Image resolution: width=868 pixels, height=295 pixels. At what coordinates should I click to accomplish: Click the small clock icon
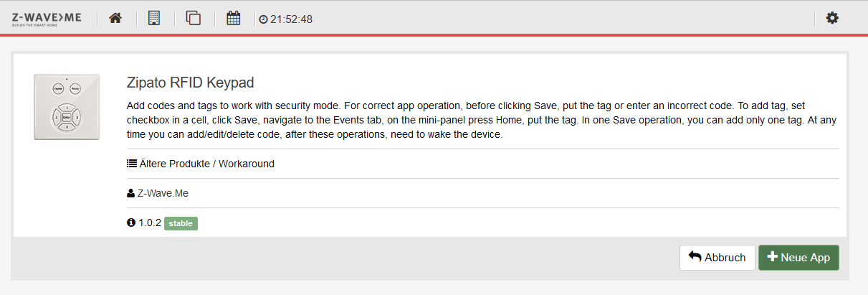pos(263,19)
